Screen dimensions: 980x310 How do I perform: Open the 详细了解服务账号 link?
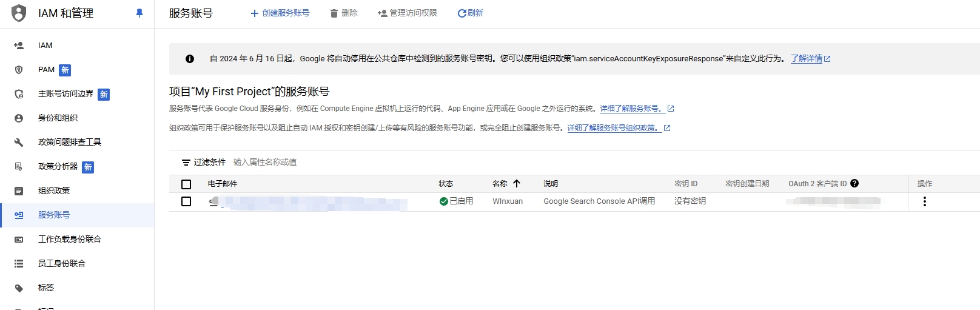tap(632, 109)
